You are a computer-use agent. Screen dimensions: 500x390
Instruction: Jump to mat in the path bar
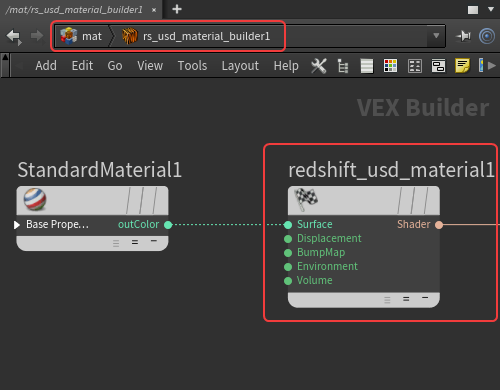coord(92,36)
